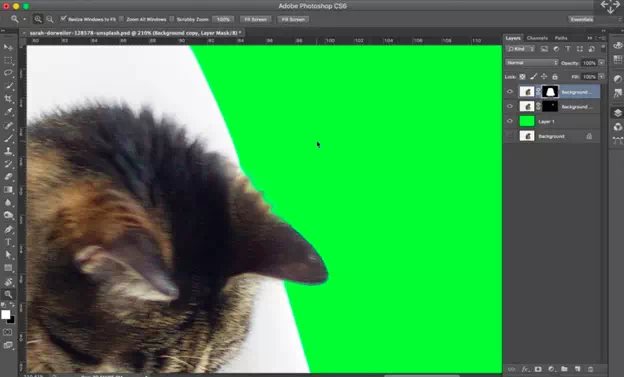
Task: Choose Zoom In mode in options bar
Action: 38,19
